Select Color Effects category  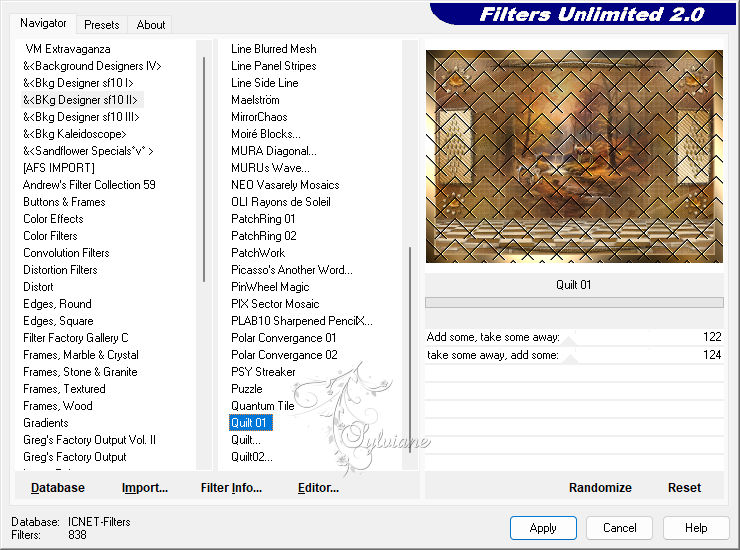click(x=53, y=219)
